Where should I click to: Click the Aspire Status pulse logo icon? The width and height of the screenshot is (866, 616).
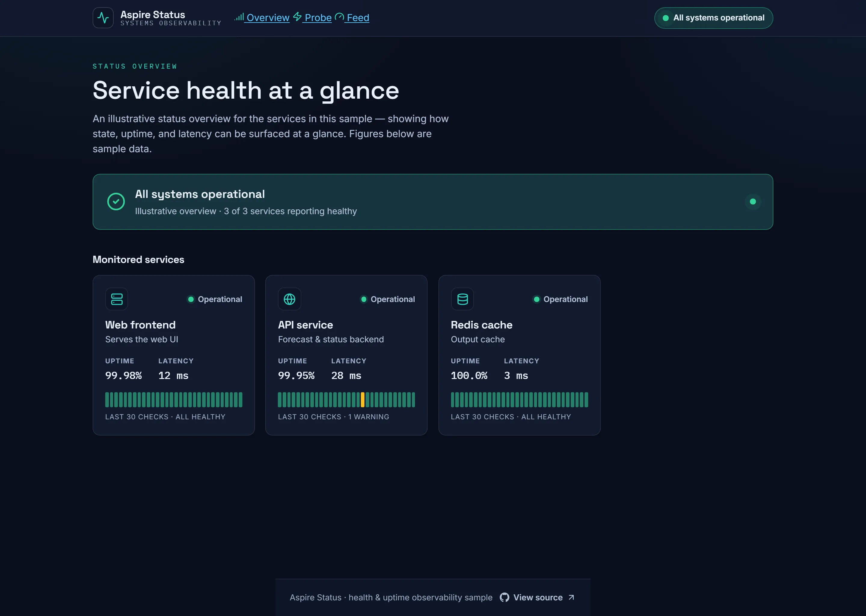(x=103, y=18)
